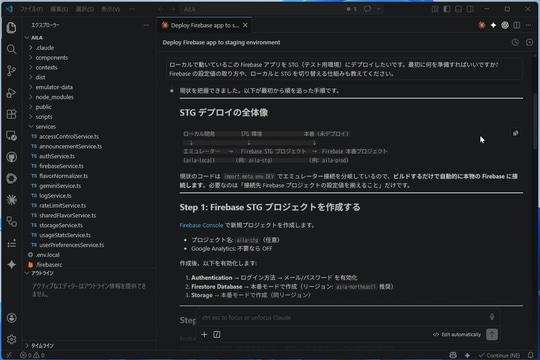Select the Deploy Firebase app tab
Viewport: 540px width, 360px height.
coord(205,25)
